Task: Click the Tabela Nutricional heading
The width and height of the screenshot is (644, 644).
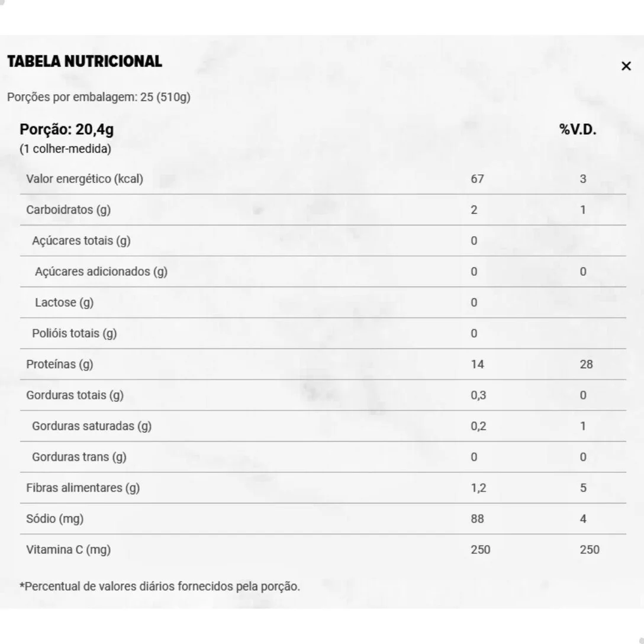Action: pyautogui.click(x=85, y=62)
